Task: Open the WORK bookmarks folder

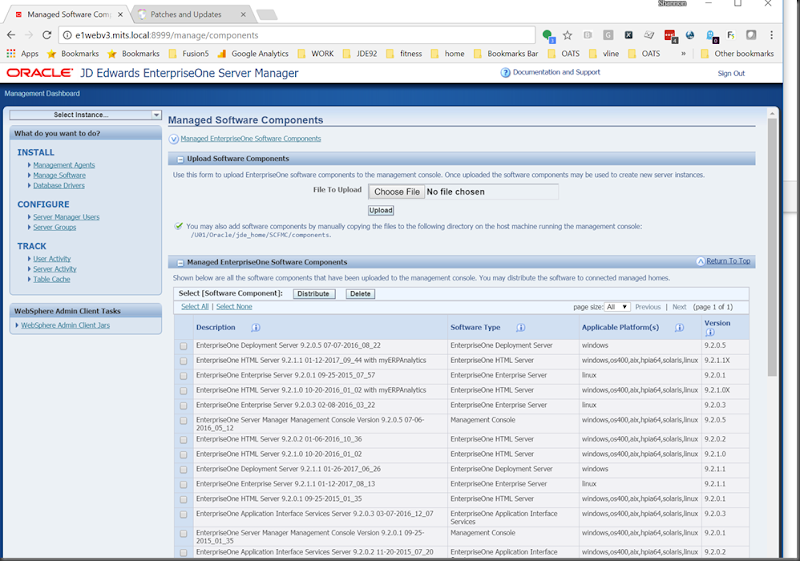Action: (x=316, y=54)
